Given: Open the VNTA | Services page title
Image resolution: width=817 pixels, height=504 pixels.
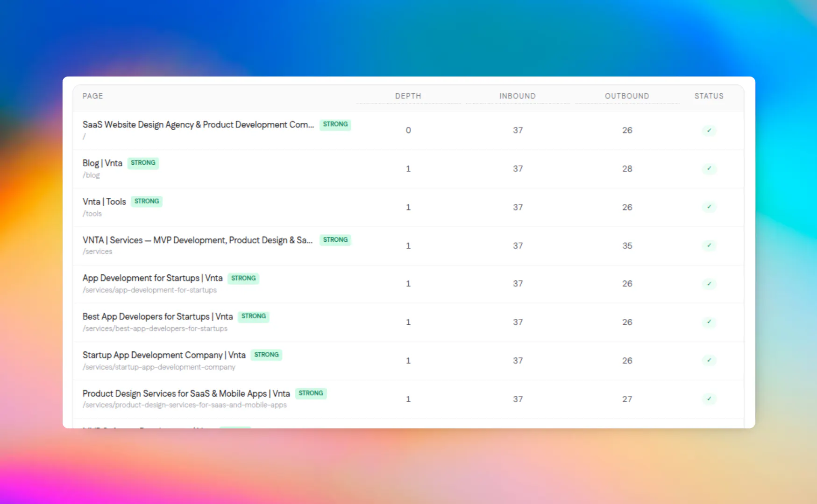Looking at the screenshot, I should 198,240.
